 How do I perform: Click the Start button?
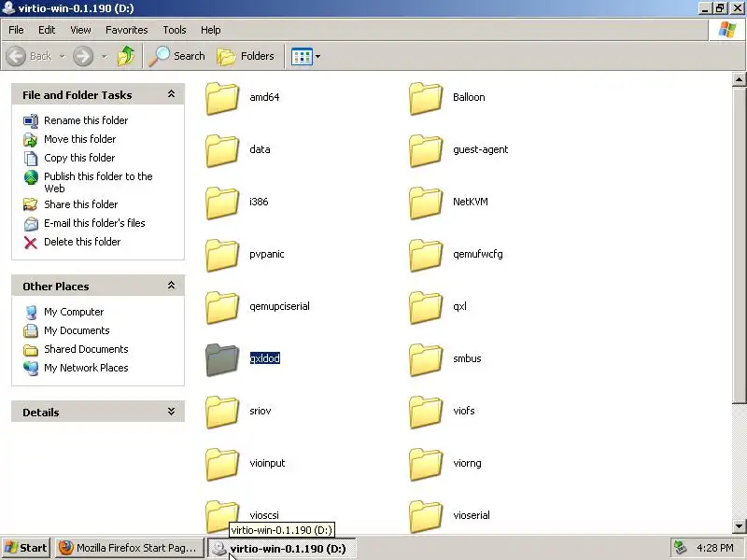click(x=25, y=548)
